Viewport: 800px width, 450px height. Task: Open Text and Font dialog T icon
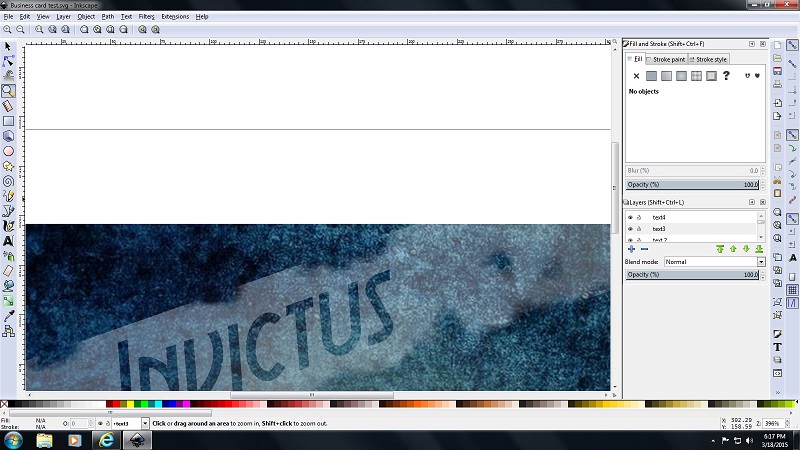coord(777,347)
